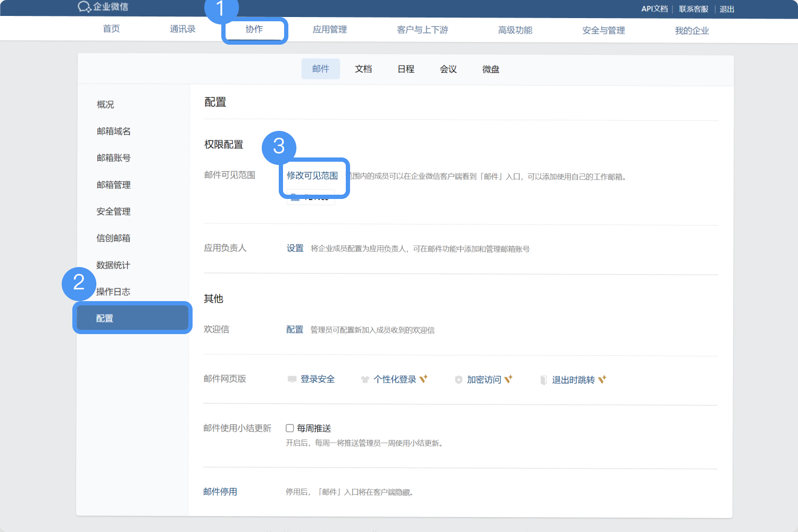The image size is (798, 532).
Task: Click the 欢迎信 label
Action: pyautogui.click(x=217, y=329)
